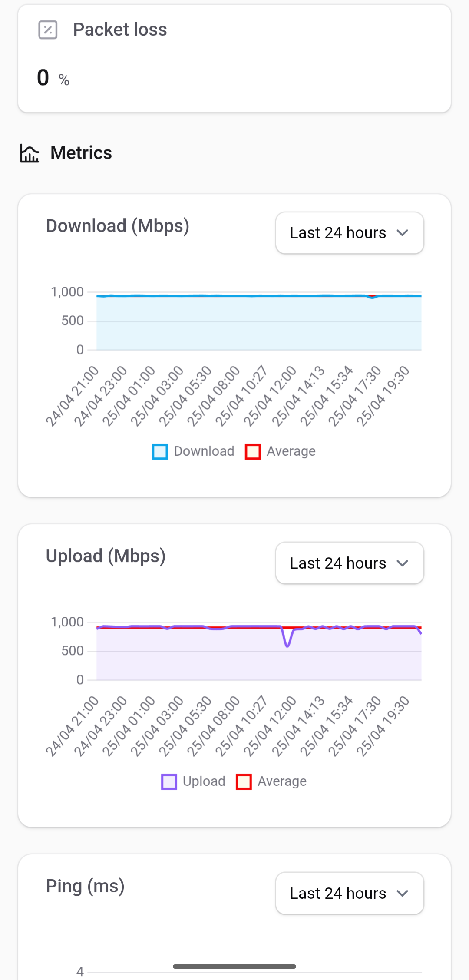This screenshot has height=980, width=469.
Task: Toggle the Average legend in Download chart
Action: [253, 451]
